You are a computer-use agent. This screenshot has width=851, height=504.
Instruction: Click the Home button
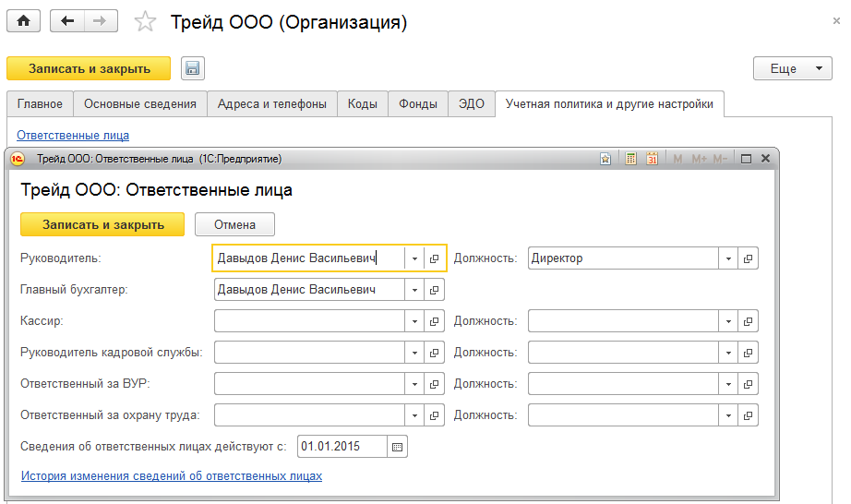24,21
